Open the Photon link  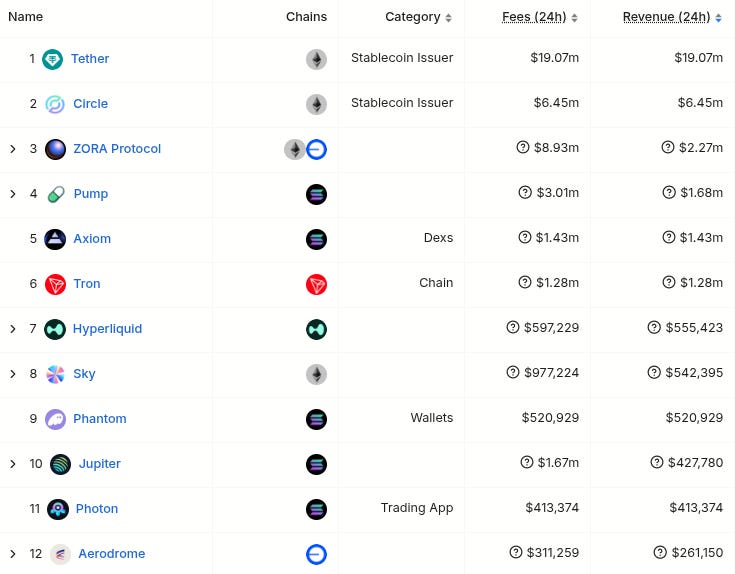pos(97,508)
